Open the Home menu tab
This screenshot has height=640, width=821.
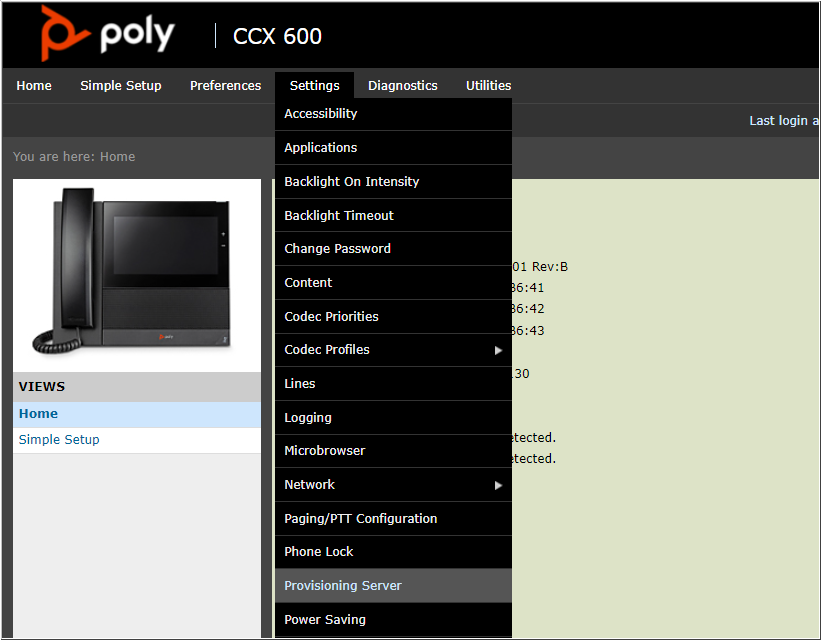(x=34, y=86)
